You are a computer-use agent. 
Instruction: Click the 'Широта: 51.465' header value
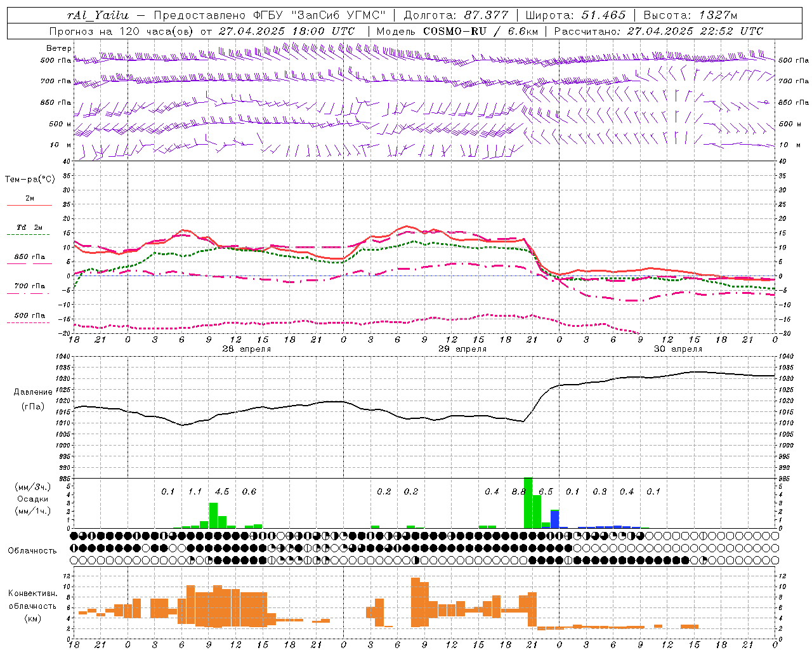click(576, 15)
